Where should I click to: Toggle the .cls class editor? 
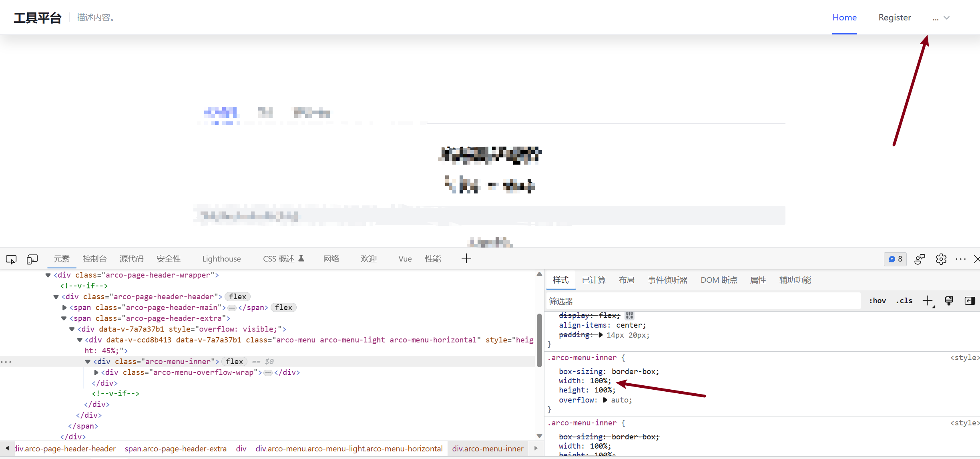[x=904, y=301]
